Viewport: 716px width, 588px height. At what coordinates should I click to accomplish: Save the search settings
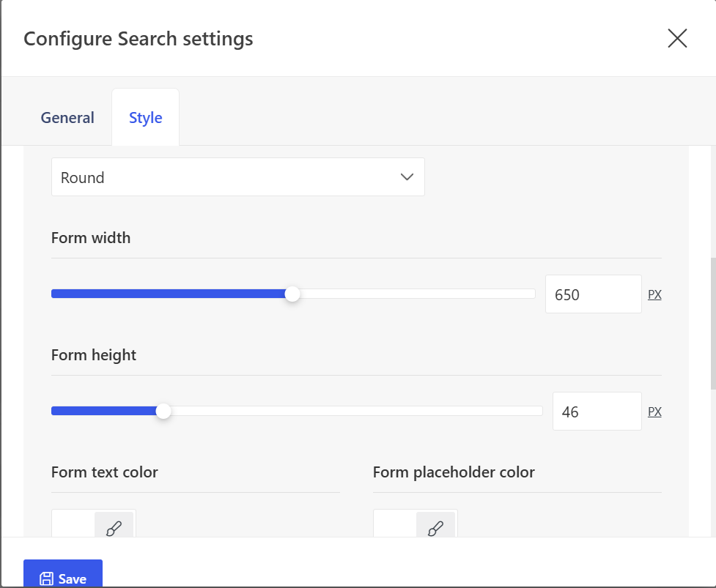[63, 573]
